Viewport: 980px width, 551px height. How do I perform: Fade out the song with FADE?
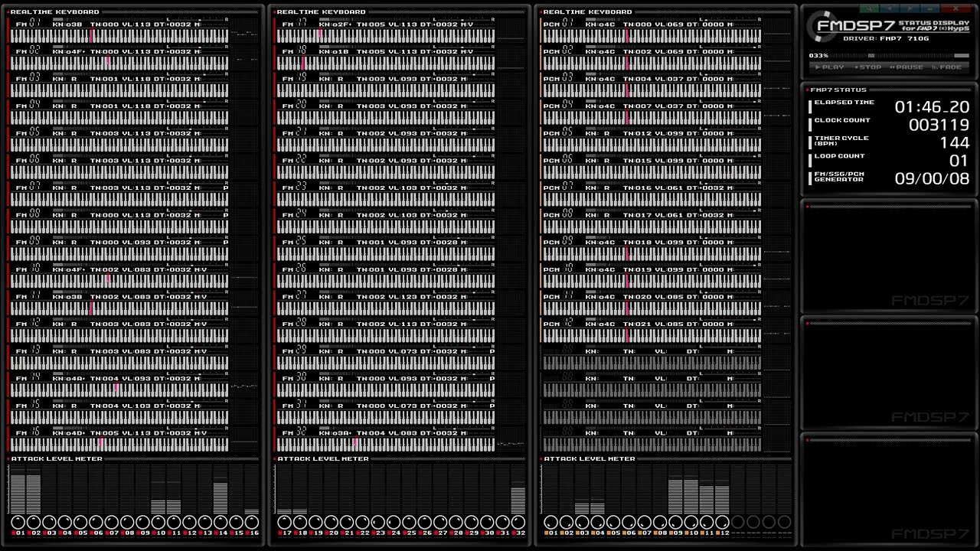[x=947, y=67]
